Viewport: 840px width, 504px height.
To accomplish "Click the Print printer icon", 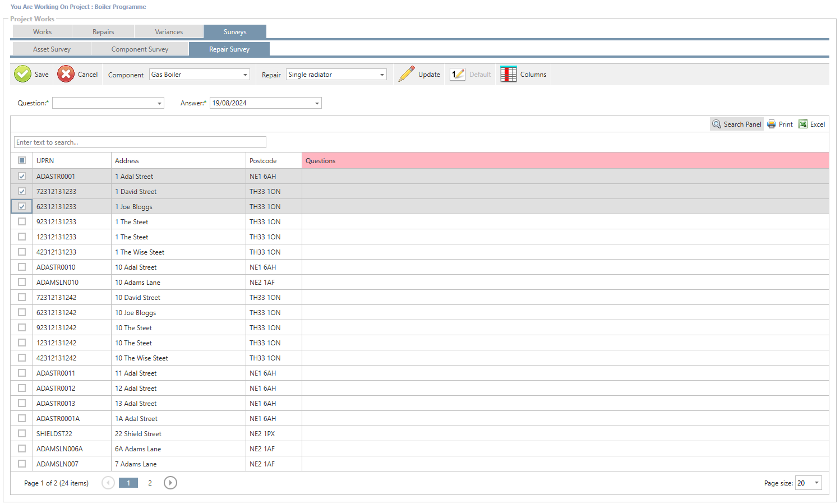I will (x=772, y=124).
